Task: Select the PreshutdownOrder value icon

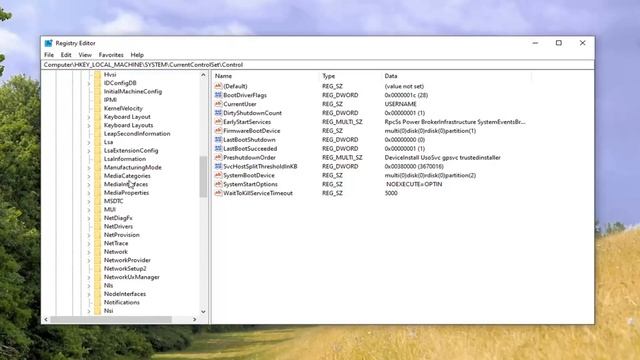Action: 218,158
